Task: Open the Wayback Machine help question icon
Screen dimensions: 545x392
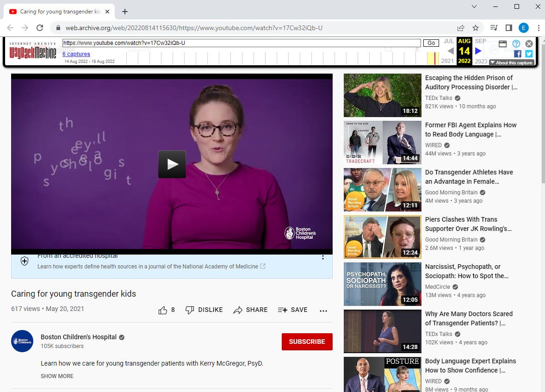Action: pos(516,44)
